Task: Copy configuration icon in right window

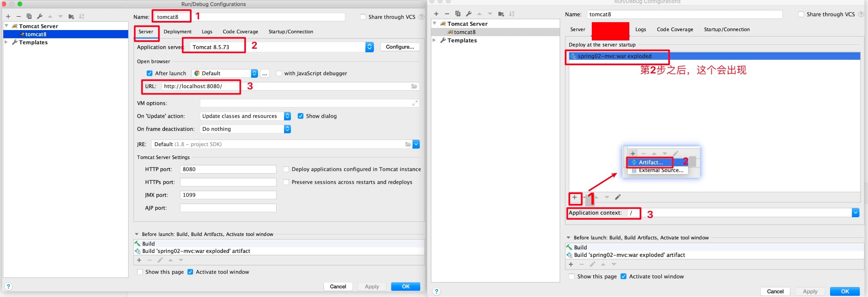Action: (458, 14)
